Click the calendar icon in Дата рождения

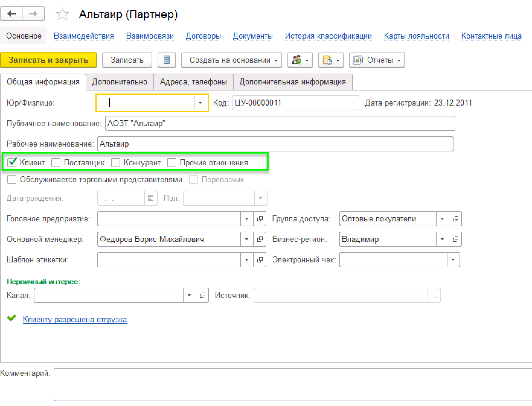pyautogui.click(x=151, y=198)
